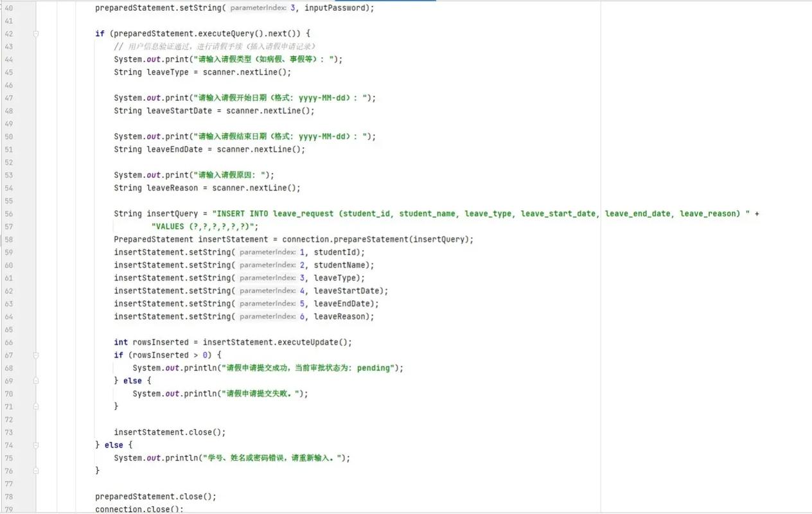
Task: Click leaveStartDate argument on line 62
Action: pos(346,290)
